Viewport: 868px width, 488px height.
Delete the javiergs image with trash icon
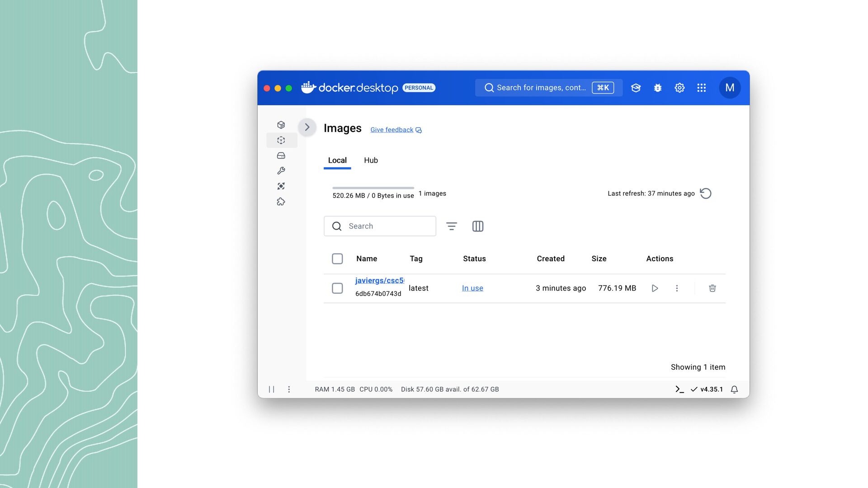[x=712, y=288]
